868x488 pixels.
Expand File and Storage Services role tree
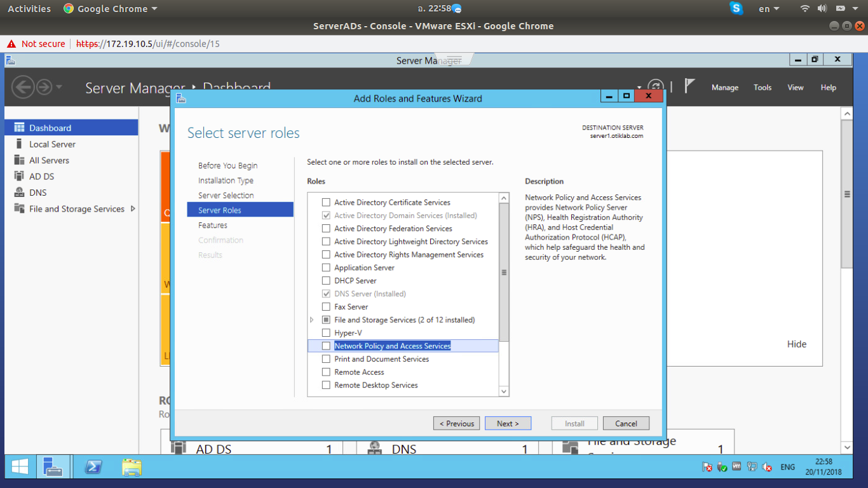pos(311,320)
